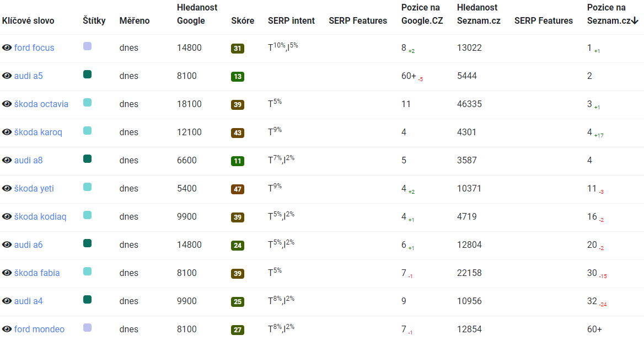The height and width of the screenshot is (340, 644).
Task: Click score badge 43 for škoda karoq
Action: click(x=238, y=133)
